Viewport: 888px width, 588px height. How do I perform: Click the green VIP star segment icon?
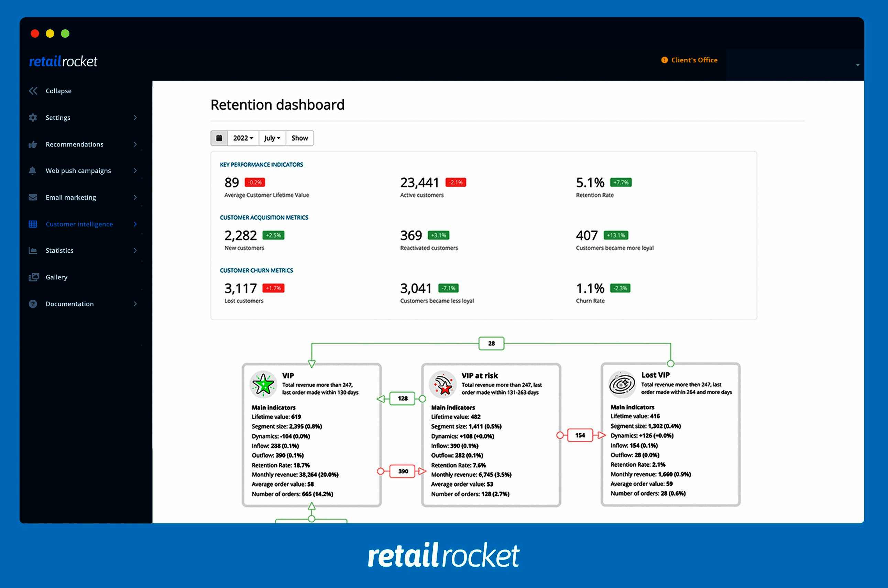coord(264,384)
